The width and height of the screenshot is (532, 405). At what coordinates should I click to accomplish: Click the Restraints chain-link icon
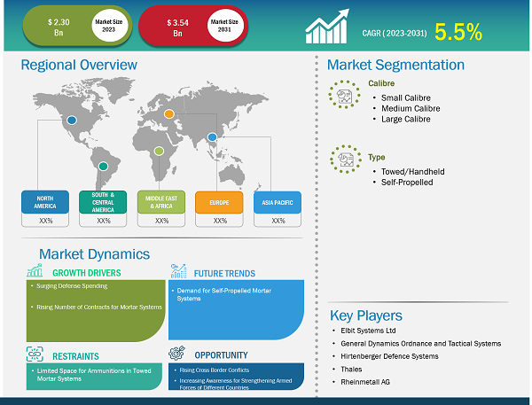[35, 354]
